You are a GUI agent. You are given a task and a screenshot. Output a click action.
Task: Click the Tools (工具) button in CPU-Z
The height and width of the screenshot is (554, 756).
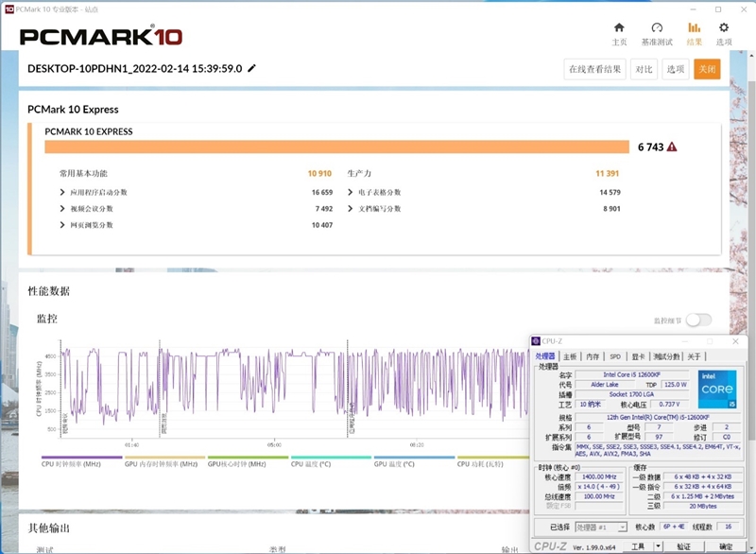click(638, 546)
